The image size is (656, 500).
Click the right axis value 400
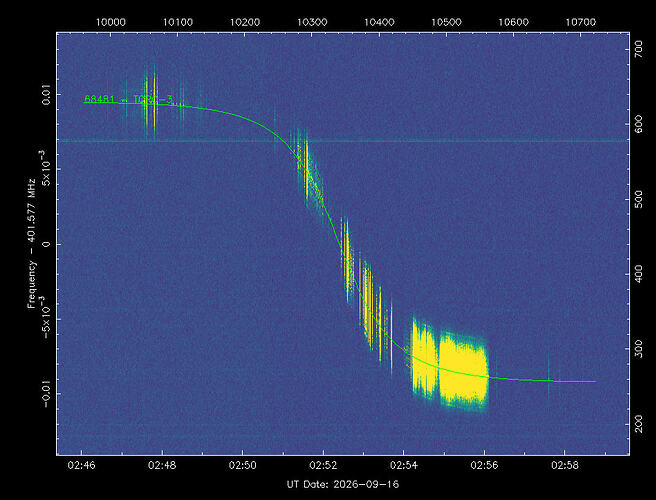pos(639,274)
